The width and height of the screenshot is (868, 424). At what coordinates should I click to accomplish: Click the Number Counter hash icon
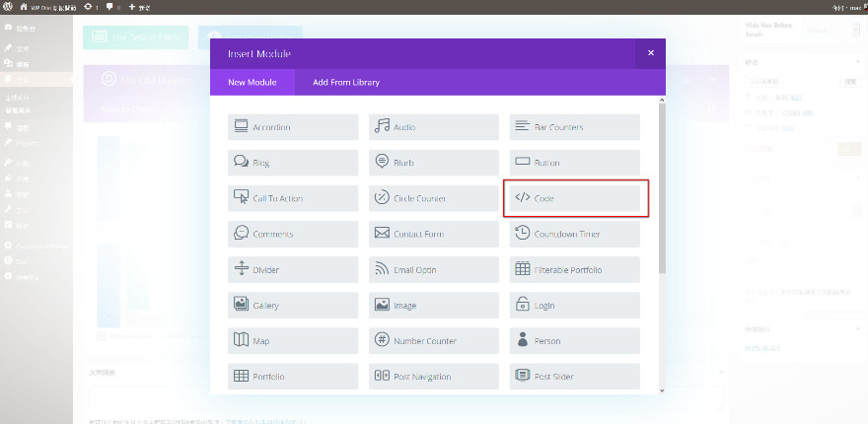[x=382, y=340]
